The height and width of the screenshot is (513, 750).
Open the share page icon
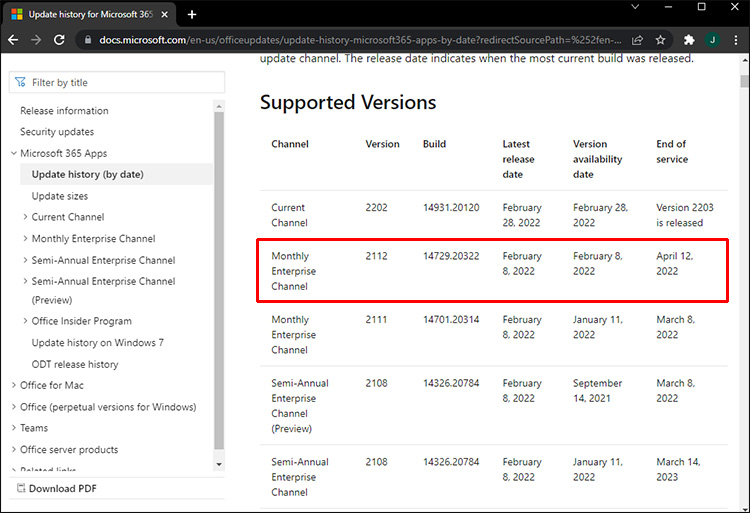tap(638, 40)
